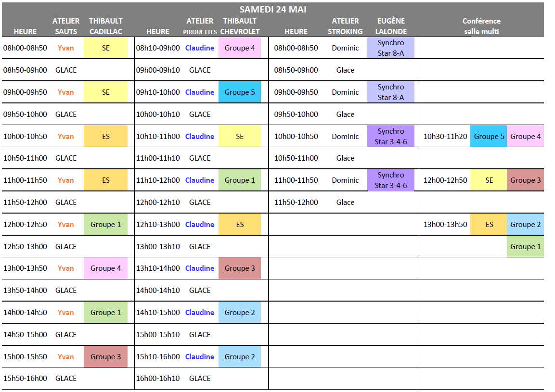Click the 13h00-13h10 time cell
The width and height of the screenshot is (555, 392).
(x=158, y=247)
